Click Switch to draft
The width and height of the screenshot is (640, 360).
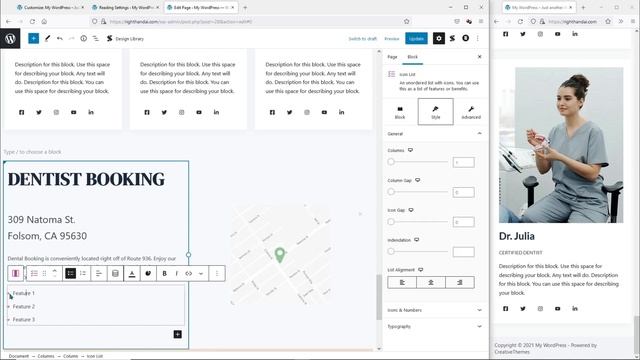pos(362,39)
